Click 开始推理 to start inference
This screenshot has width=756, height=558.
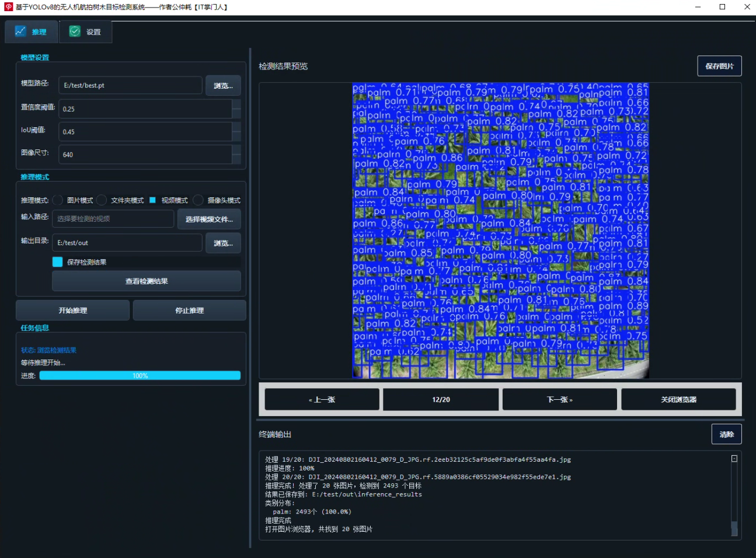[x=72, y=310]
